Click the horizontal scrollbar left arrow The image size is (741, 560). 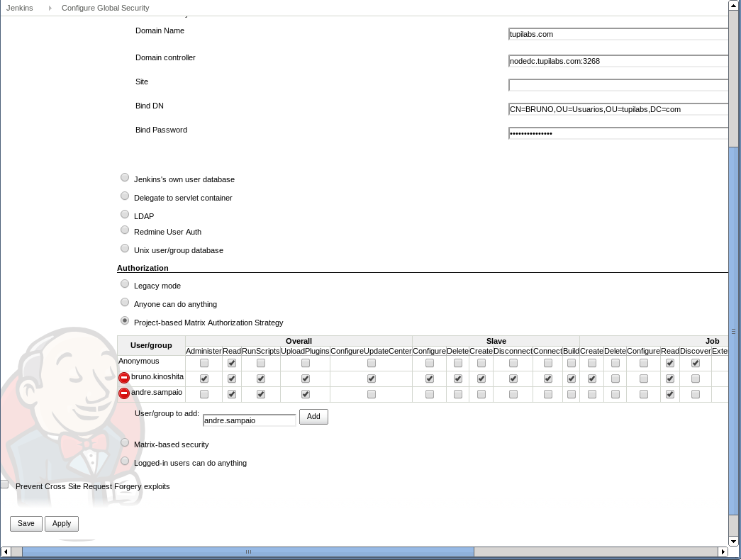click(6, 551)
